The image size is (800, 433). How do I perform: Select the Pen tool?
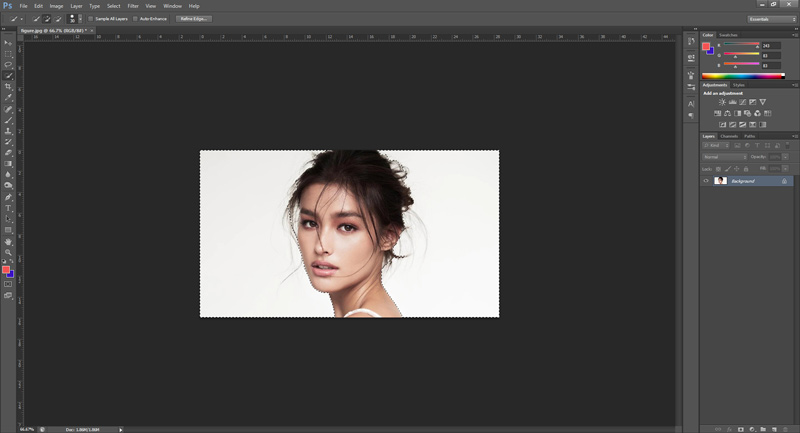pos(8,197)
